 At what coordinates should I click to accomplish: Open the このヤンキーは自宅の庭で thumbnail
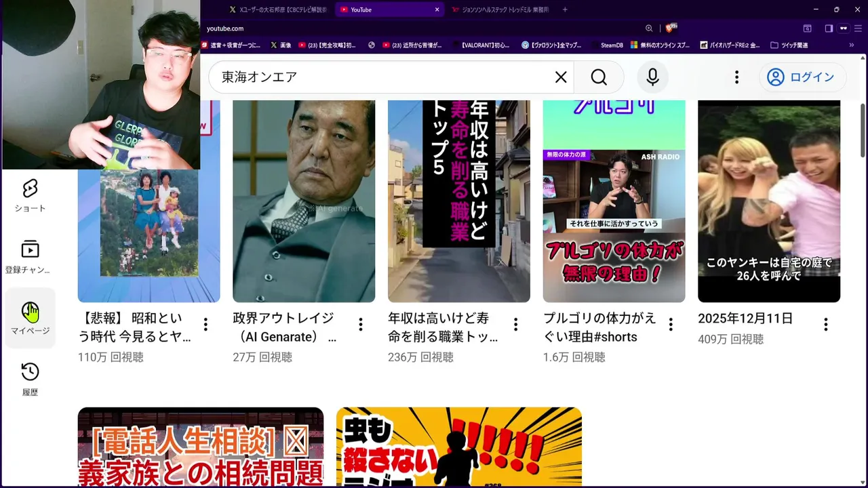[769, 201]
